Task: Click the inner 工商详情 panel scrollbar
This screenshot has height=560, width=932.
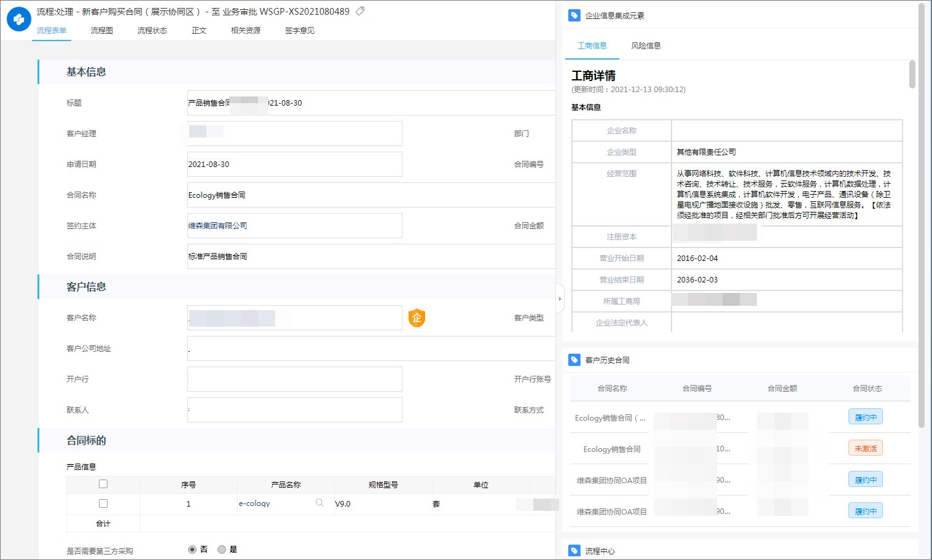Action: pyautogui.click(x=912, y=74)
